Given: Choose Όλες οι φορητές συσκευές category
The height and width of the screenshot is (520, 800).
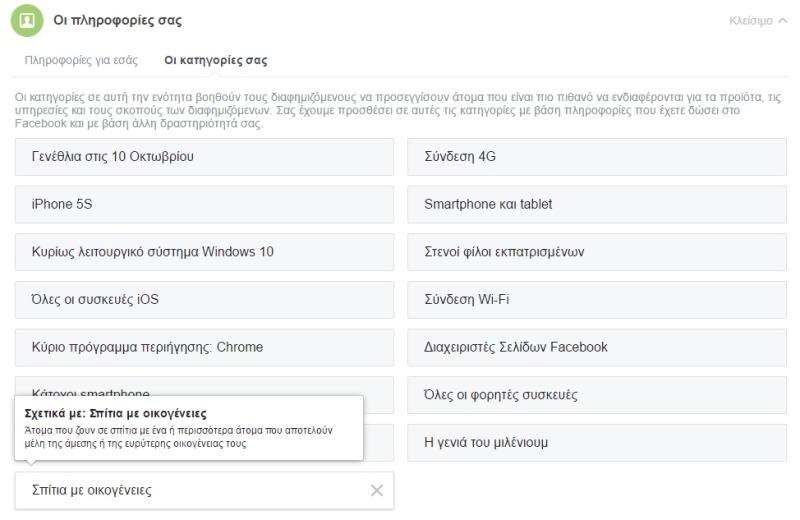Looking at the screenshot, I should (x=596, y=395).
